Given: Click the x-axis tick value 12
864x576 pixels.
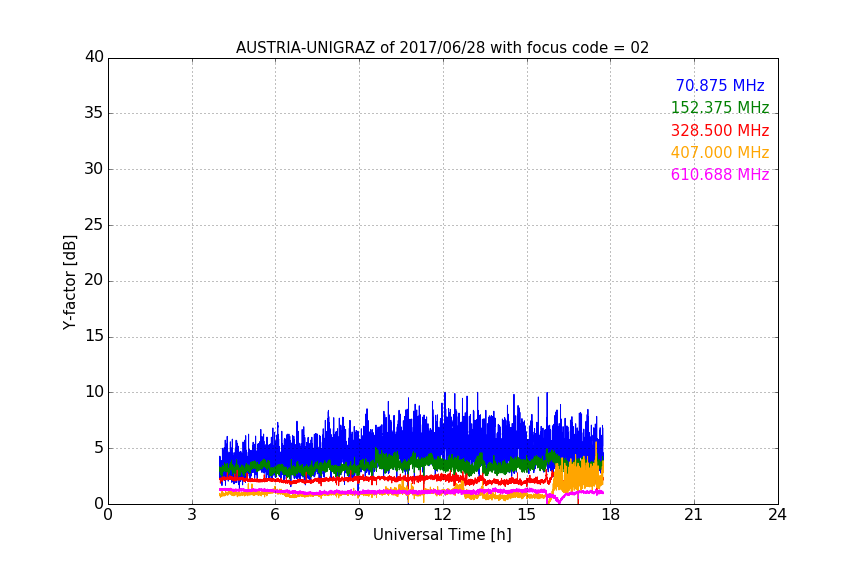Looking at the screenshot, I should (x=443, y=515).
